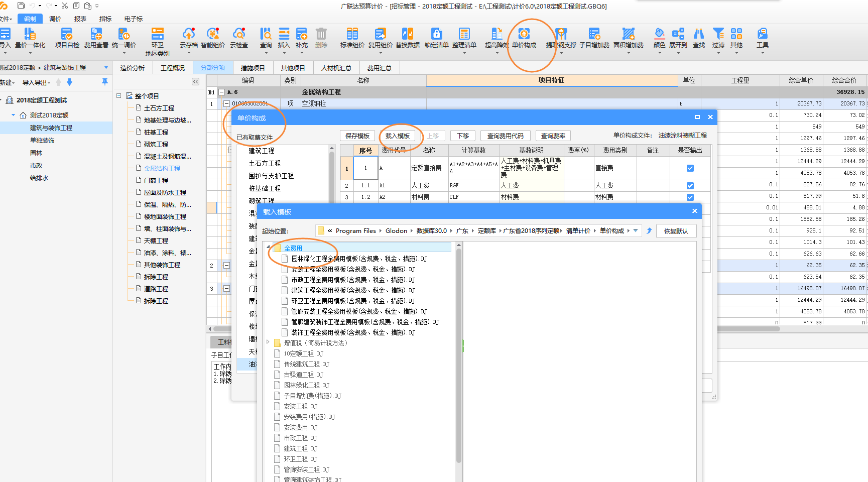
Task: Go up one folder level arrow in 载入模板
Action: [x=649, y=230]
